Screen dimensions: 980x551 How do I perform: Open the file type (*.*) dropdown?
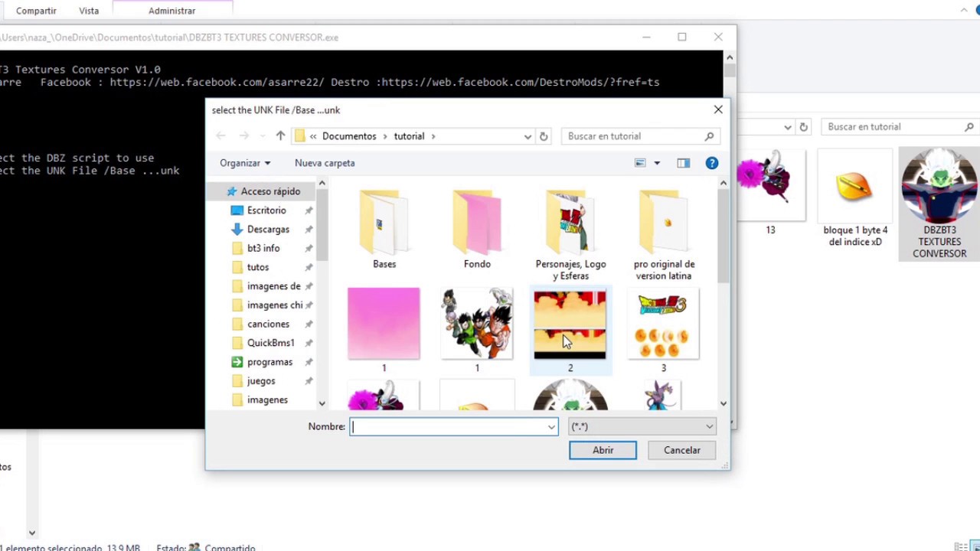[x=642, y=427]
